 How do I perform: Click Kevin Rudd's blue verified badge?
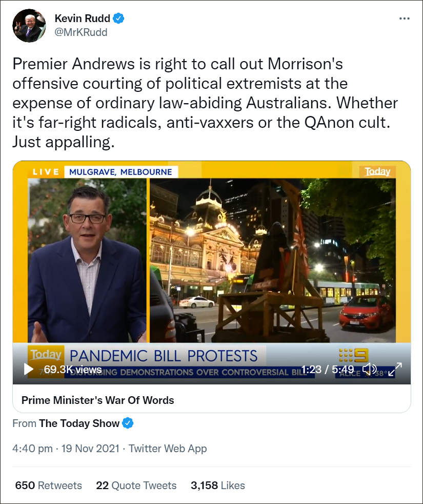click(119, 18)
